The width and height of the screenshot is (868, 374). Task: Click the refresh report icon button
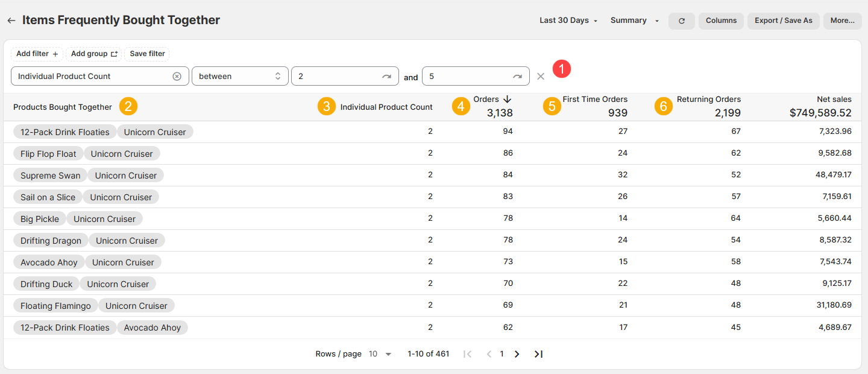click(x=682, y=21)
